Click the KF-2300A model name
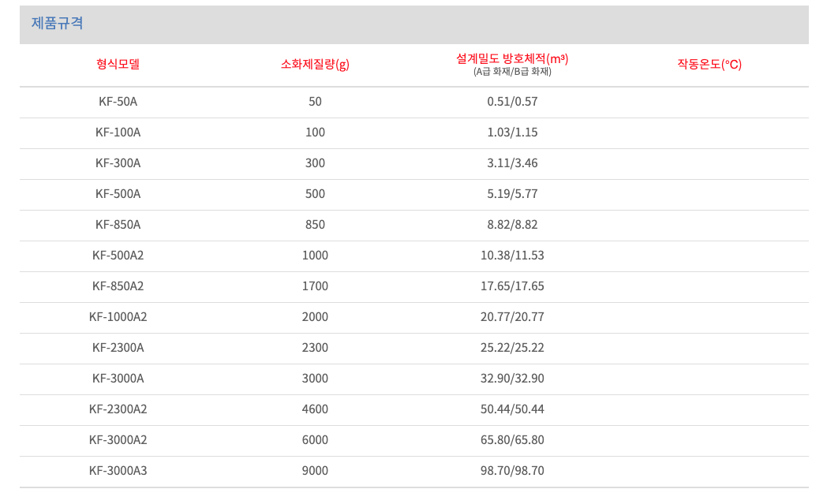827x504 pixels. tap(118, 348)
